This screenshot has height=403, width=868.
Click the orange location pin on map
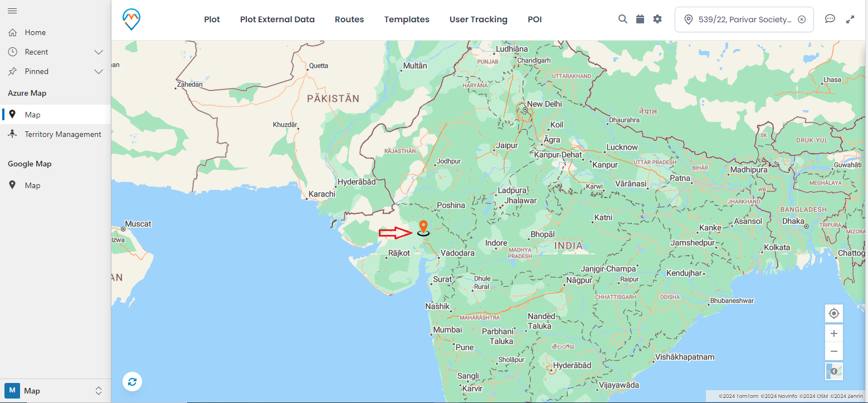423,227
